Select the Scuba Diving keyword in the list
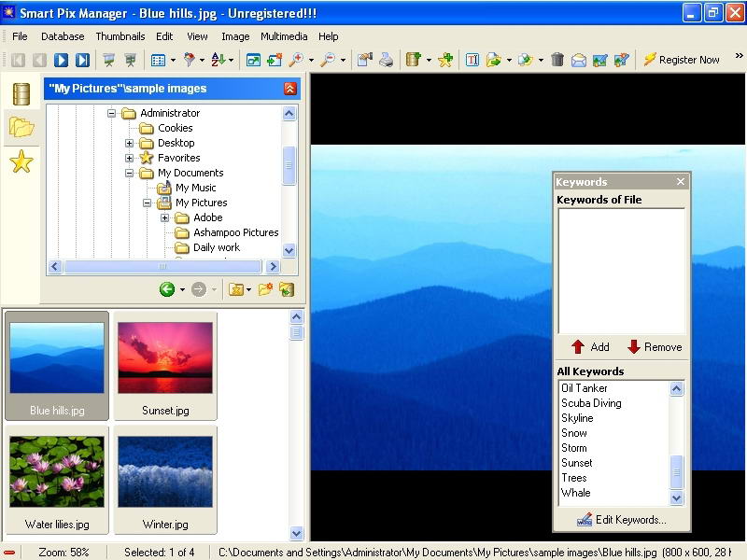Viewport: 747px width, 560px height. click(591, 403)
